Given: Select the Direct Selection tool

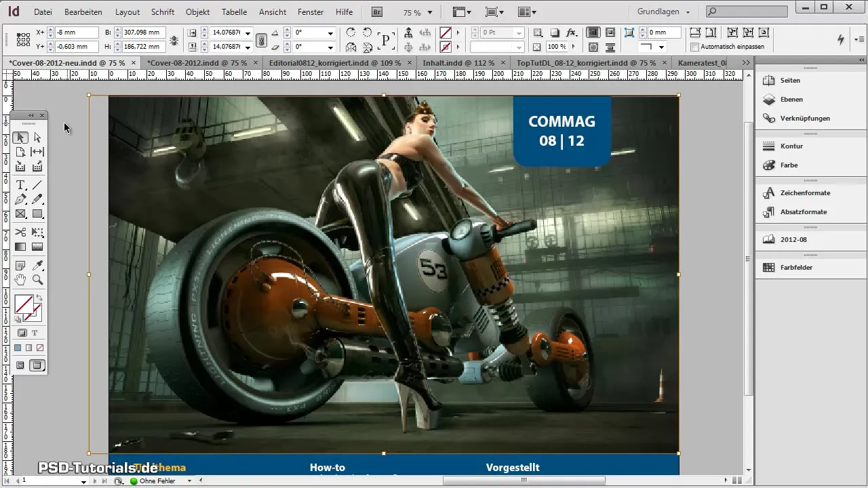Looking at the screenshot, I should click(x=38, y=138).
